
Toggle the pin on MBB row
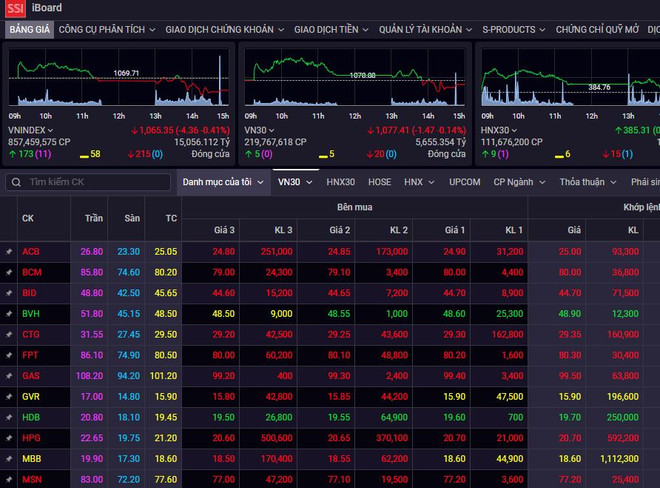pyautogui.click(x=9, y=458)
